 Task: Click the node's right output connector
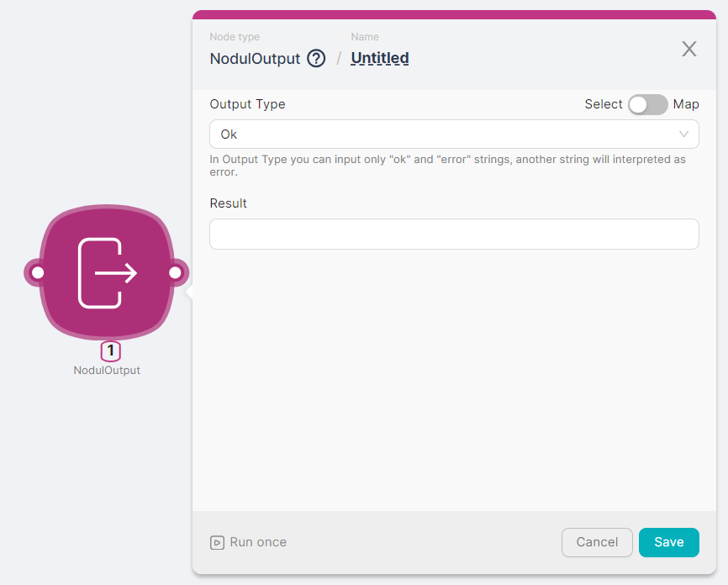(176, 273)
